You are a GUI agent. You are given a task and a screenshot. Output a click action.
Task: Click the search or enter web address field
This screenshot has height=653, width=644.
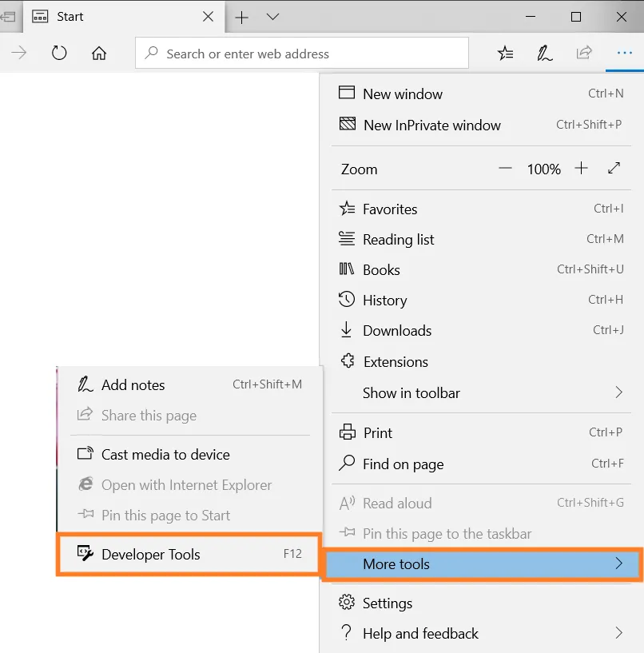pos(302,53)
